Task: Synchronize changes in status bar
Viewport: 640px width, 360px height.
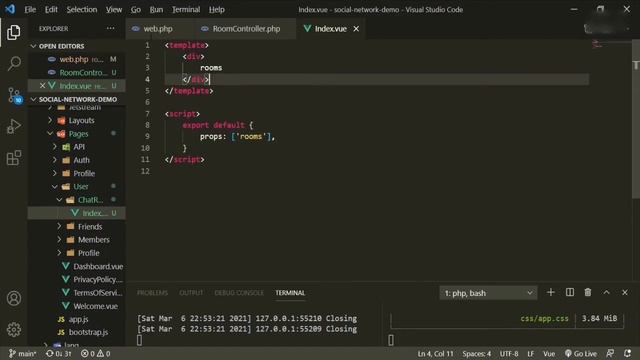Action: 58,353
